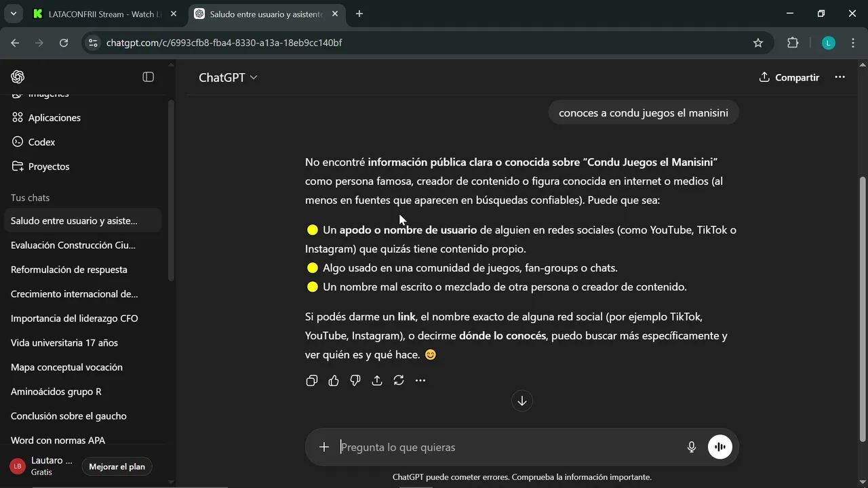
Task: Share the response with the upload icon
Action: point(377,380)
